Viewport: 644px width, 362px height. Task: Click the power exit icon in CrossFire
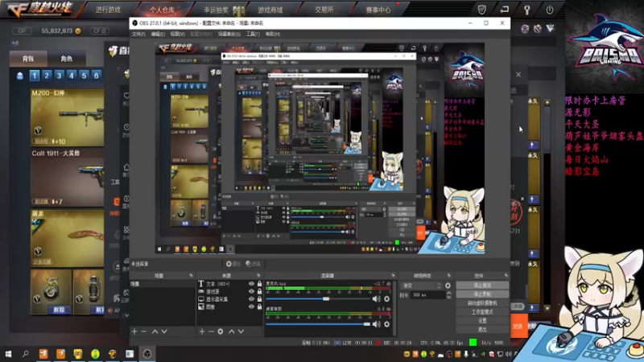click(550, 10)
